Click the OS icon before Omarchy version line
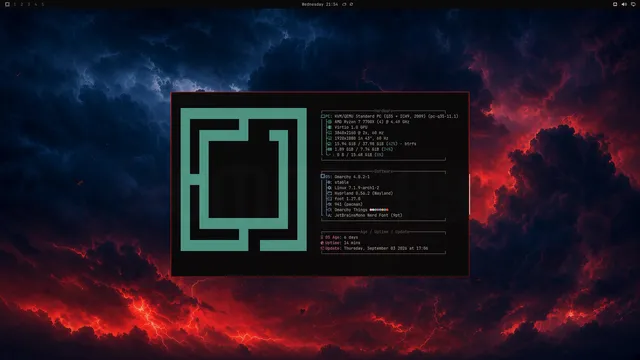This screenshot has width=640, height=360. 323,176
